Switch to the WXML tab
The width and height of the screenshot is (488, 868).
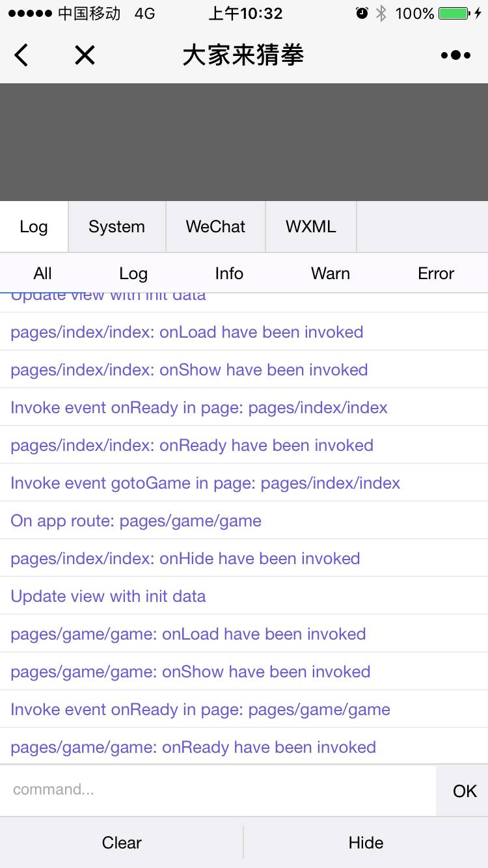[x=311, y=226]
